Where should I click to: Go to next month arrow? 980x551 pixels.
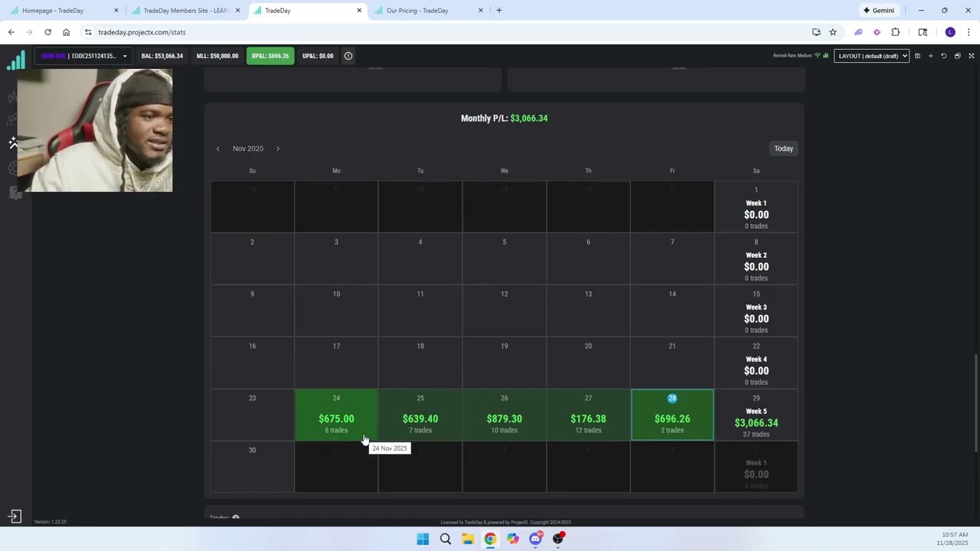(278, 148)
